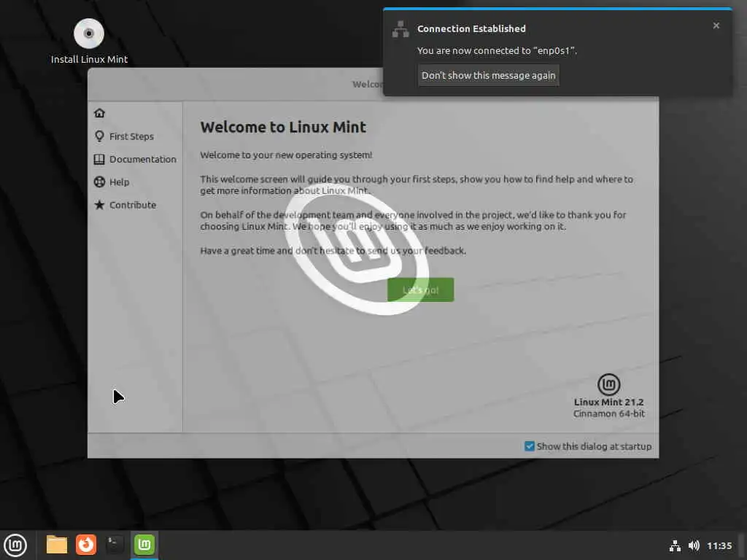Click the Welcome to Linux Mint heading
Screen dimensions: 747x560
[x=283, y=127]
